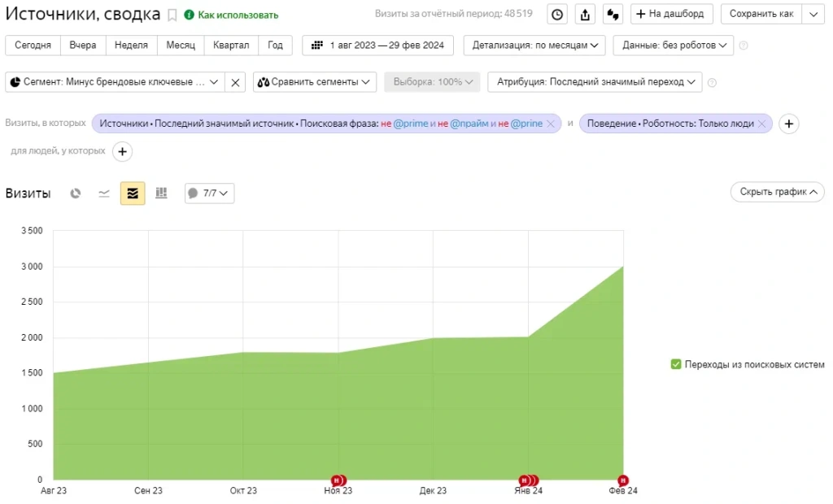Open the time comparison clock icon

tap(556, 14)
